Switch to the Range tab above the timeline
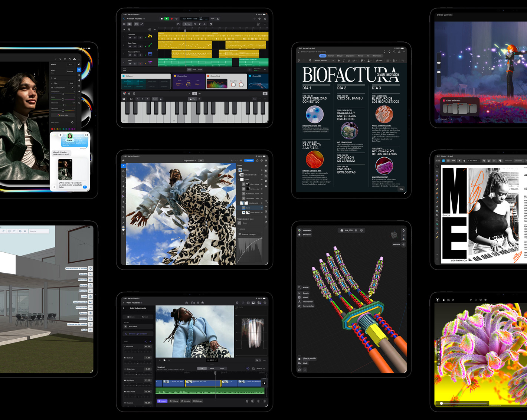Image resolution: width=527 pixels, height=420 pixels. [212, 368]
